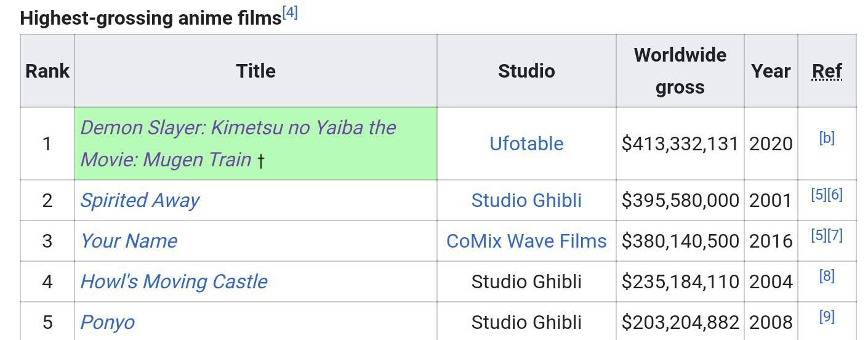
Task: Open the Demon Slayer Mugen Train movie link
Action: pyautogui.click(x=238, y=144)
